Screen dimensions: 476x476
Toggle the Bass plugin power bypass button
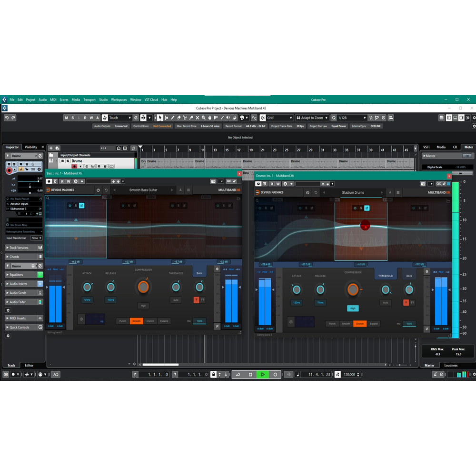[98, 190]
